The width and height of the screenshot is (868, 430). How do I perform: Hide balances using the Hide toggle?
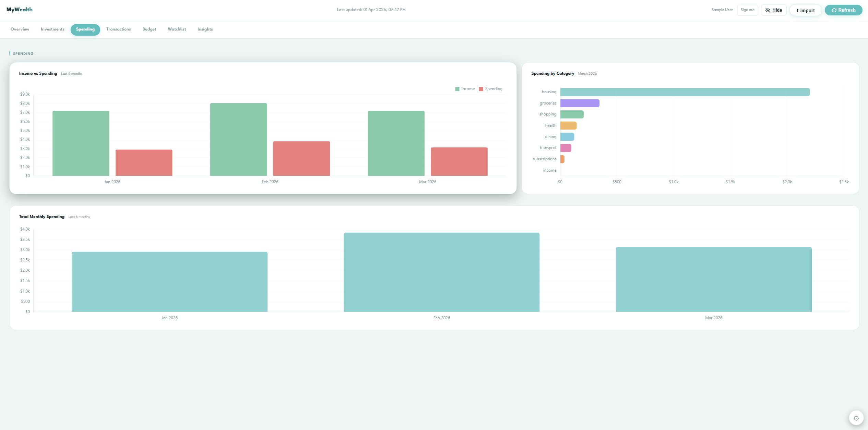(773, 10)
